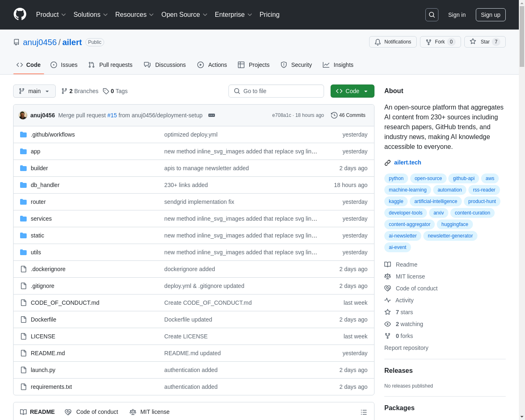Open the 'optimized deploy.yml' commit message
525x420 pixels.
click(x=191, y=135)
